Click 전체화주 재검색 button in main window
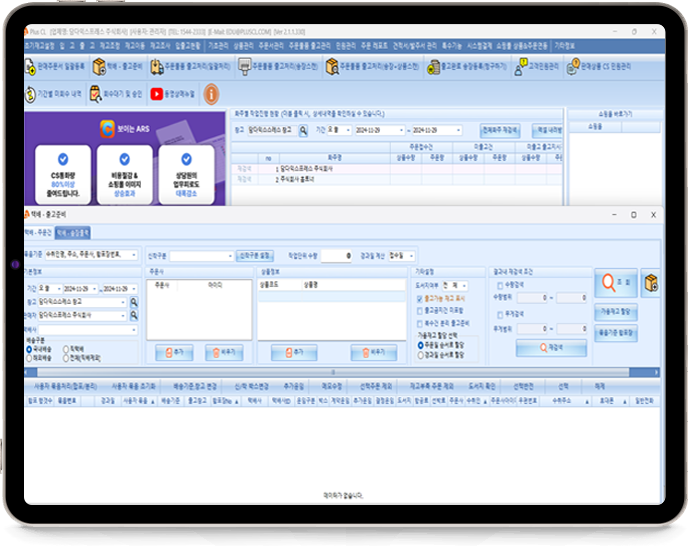688x546 pixels. (500, 131)
